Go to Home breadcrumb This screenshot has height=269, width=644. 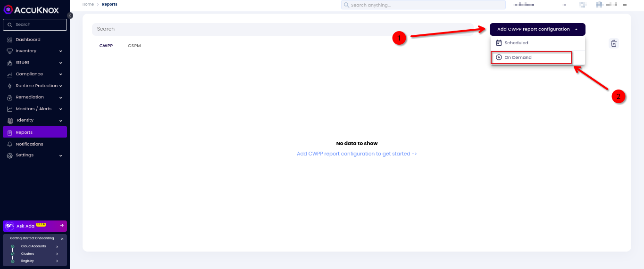(x=88, y=4)
